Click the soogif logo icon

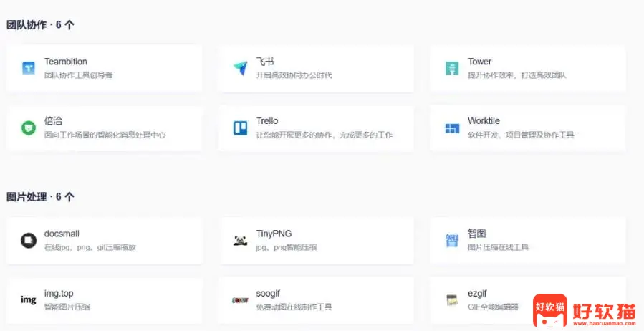click(240, 300)
